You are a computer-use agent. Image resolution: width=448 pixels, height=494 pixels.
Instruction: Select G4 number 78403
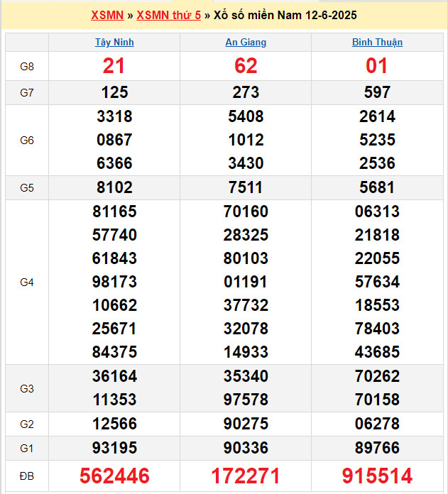pyautogui.click(x=377, y=329)
